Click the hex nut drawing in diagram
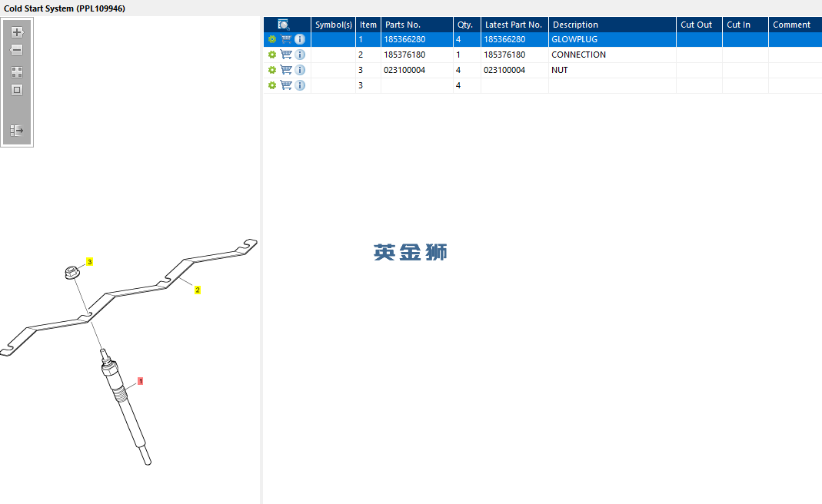The image size is (822, 504). (x=72, y=272)
